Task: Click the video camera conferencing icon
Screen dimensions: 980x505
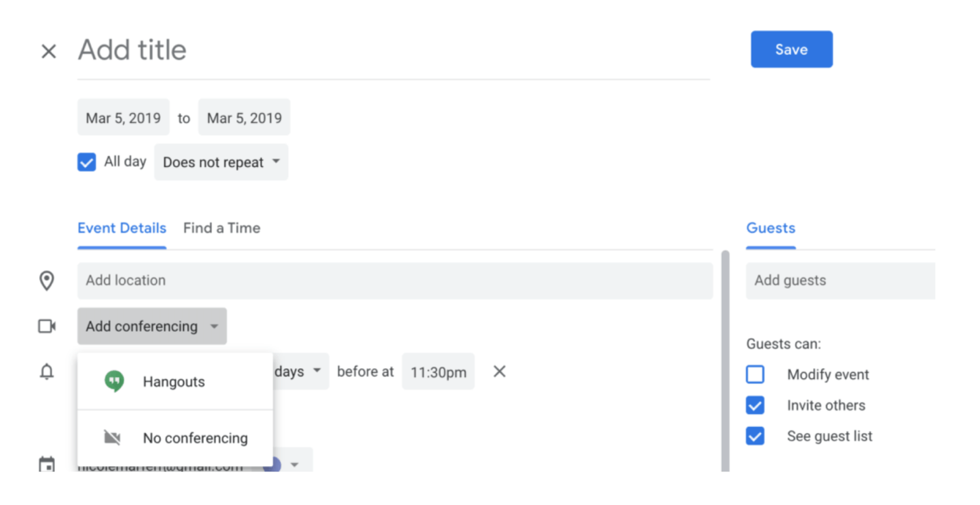Action: tap(47, 326)
